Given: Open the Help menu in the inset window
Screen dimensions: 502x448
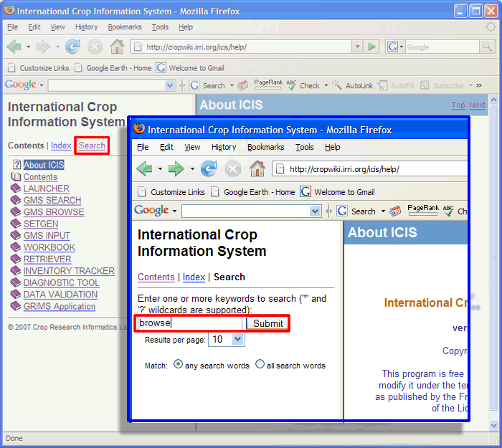Looking at the screenshot, I should pyautogui.click(x=332, y=147).
